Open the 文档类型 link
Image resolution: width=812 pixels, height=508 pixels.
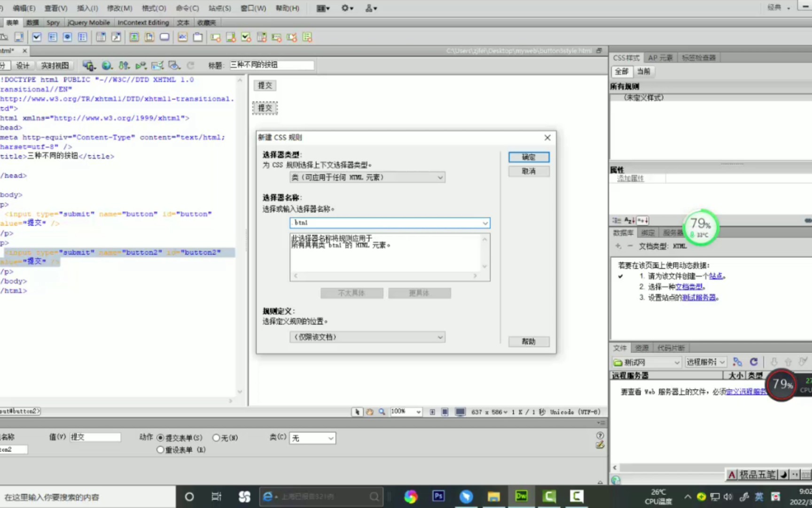[689, 287]
